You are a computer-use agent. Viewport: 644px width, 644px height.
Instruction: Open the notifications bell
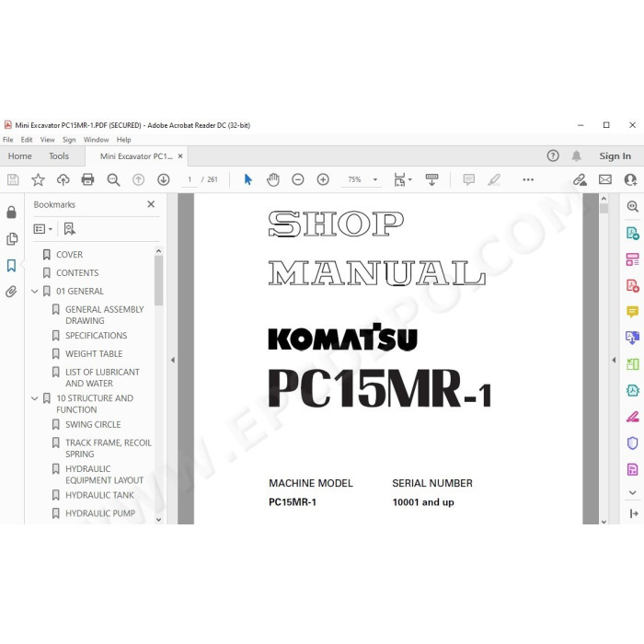point(577,156)
